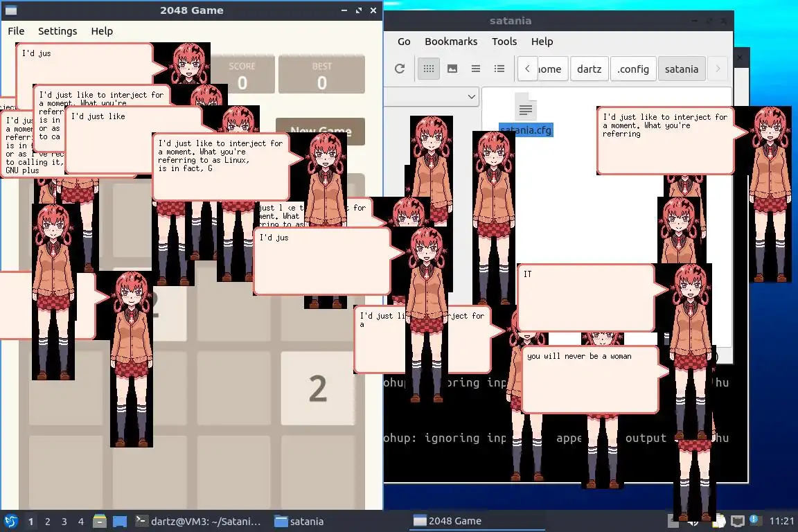798x532 pixels.
Task: Switch to workspace 4
Action: 81,522
